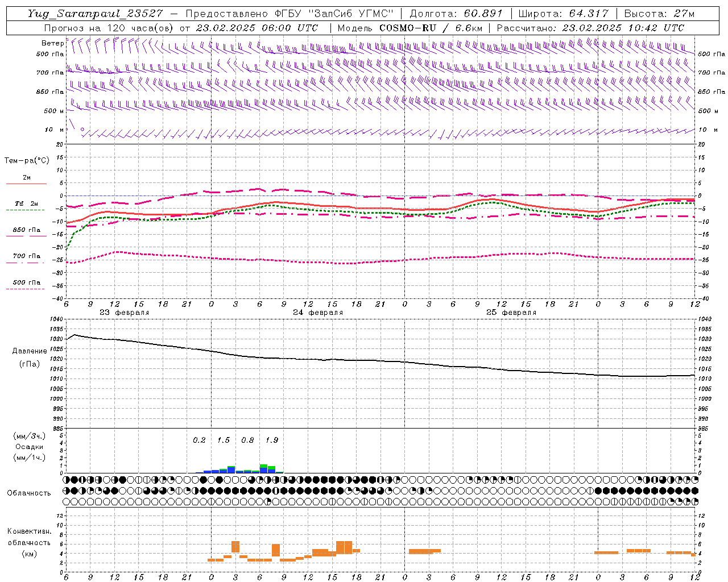The image size is (728, 582).
Task: Click the Td 2м dew point legend entry
Action: coord(26,203)
